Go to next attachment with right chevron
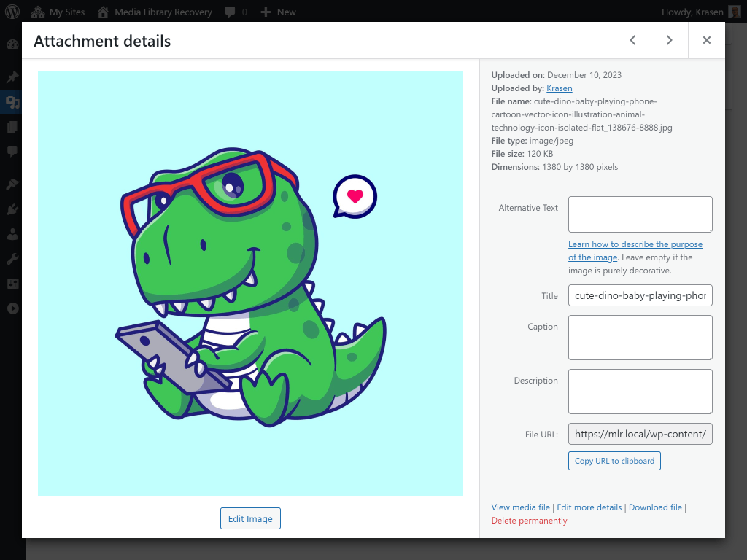 point(670,41)
